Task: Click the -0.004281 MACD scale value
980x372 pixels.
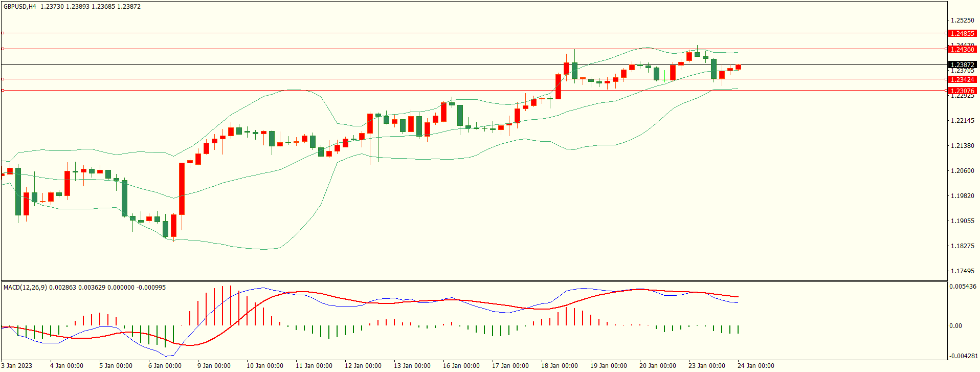Action: pyautogui.click(x=964, y=356)
